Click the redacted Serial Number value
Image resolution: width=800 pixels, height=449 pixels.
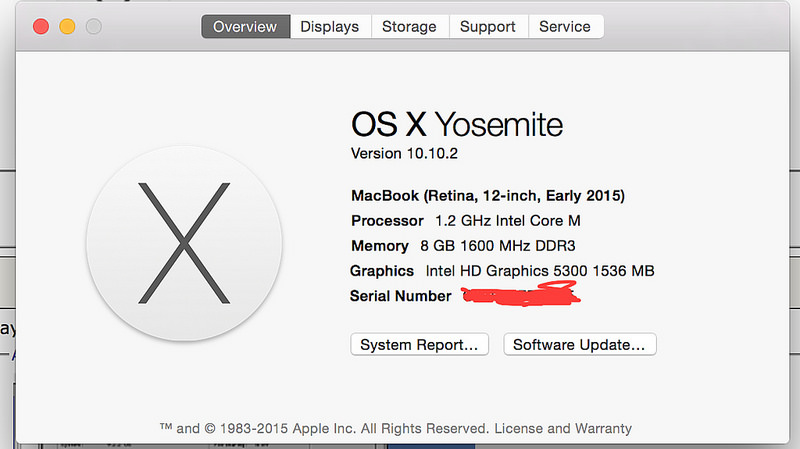click(520, 295)
